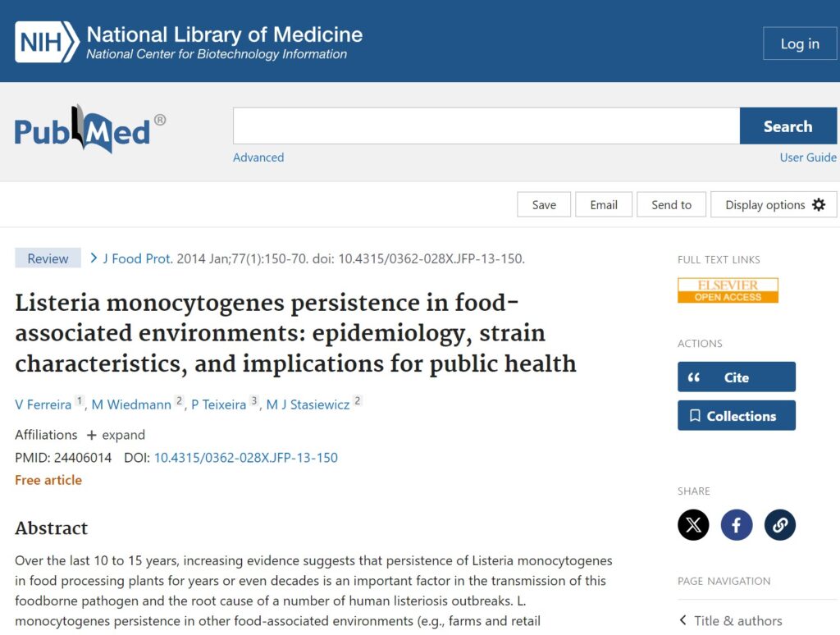Viewport: 840px width, 635px height.
Task: Open Display options gear menu
Action: click(774, 205)
